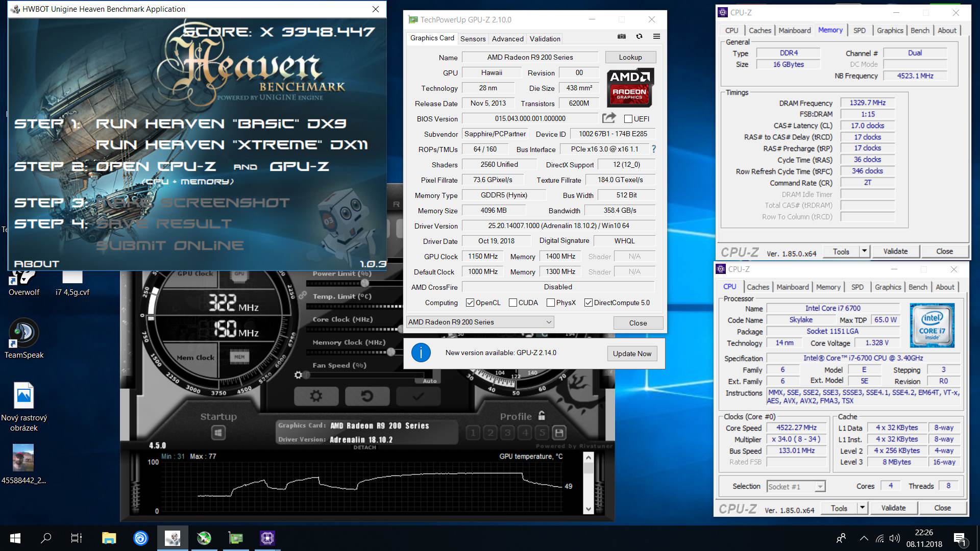This screenshot has width=980, height=551.
Task: Click the Close button in GPU-Z
Action: click(x=638, y=323)
